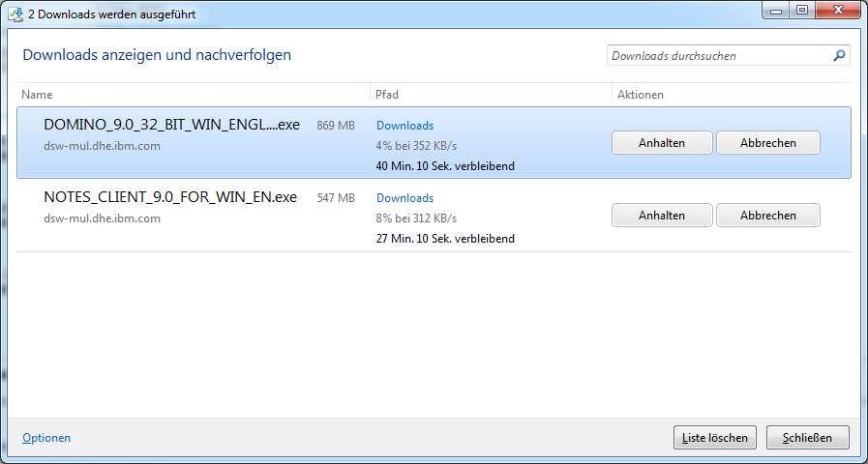Select the DOMINO_9.0_32_BIT_WIN download entry

pos(172,126)
